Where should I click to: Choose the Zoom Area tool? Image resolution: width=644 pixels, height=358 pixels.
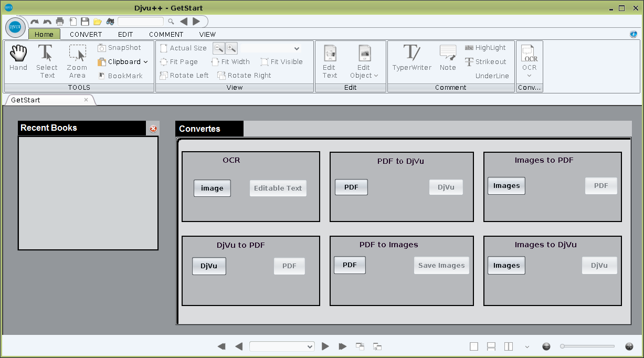(77, 61)
